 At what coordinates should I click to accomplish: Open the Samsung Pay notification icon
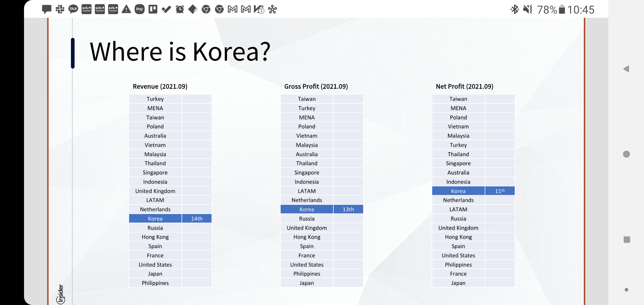pyautogui.click(x=140, y=9)
